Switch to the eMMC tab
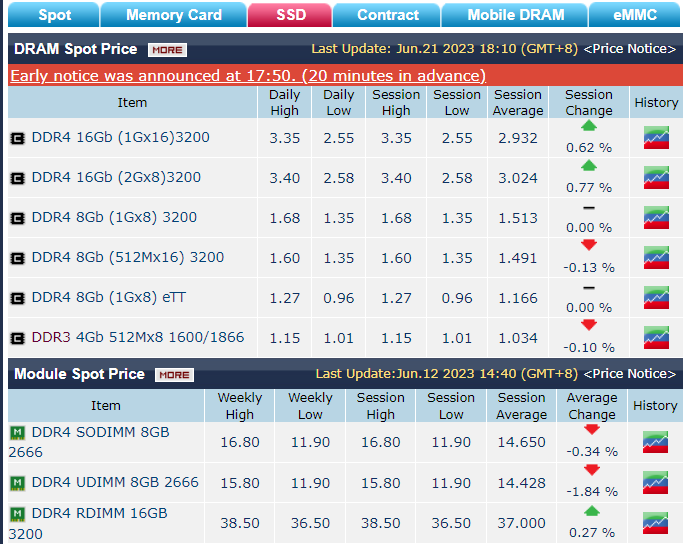This screenshot has height=544, width=684. tap(635, 15)
